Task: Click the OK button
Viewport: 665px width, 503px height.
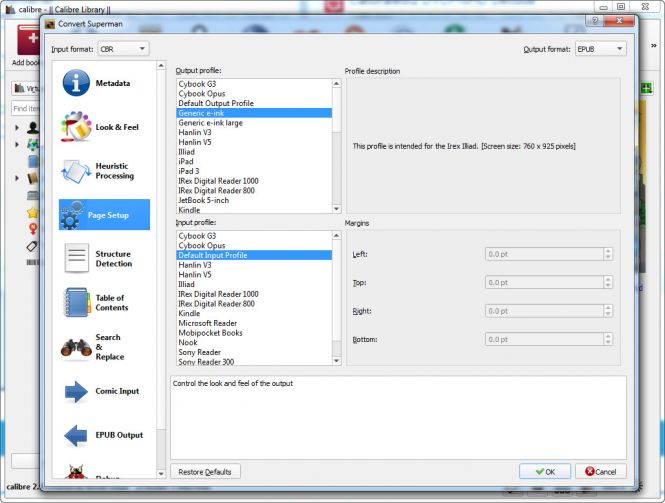Action: click(545, 471)
